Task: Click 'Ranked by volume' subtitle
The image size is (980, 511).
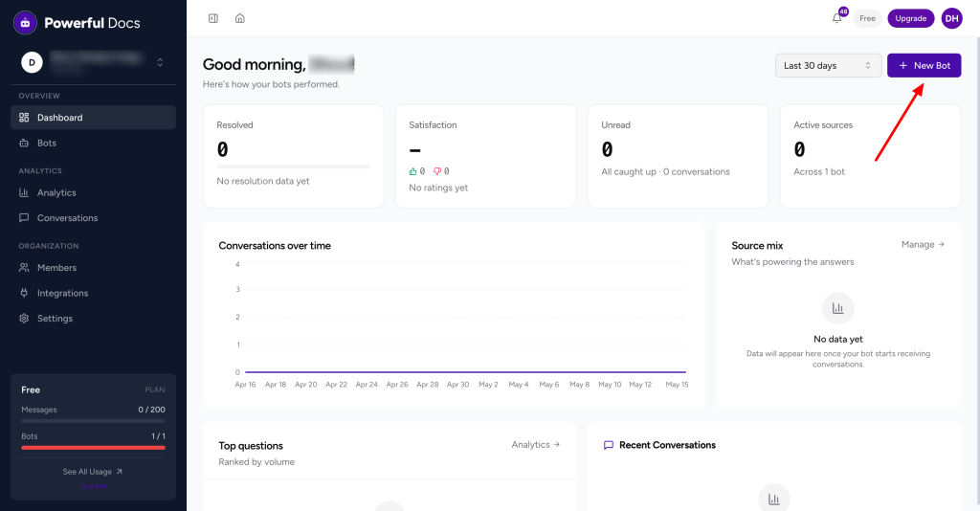Action: click(256, 461)
